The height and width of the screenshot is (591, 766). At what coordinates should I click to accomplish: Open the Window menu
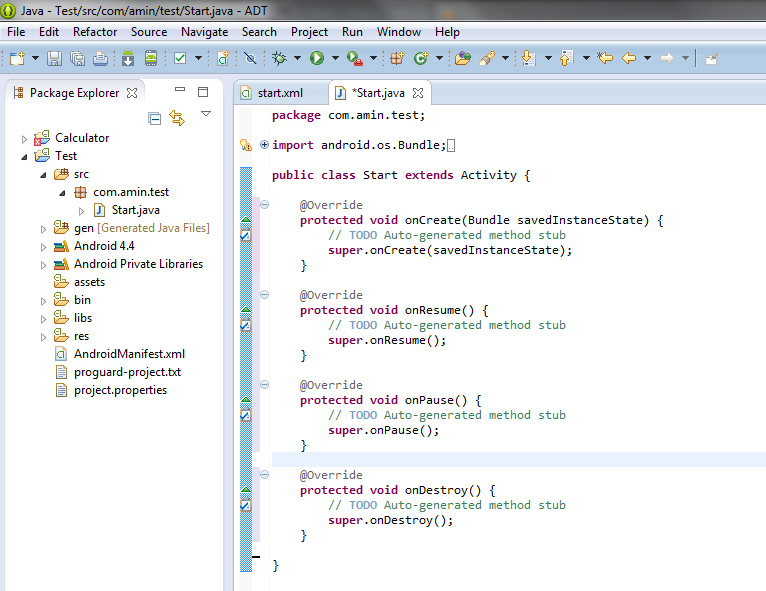coord(399,32)
